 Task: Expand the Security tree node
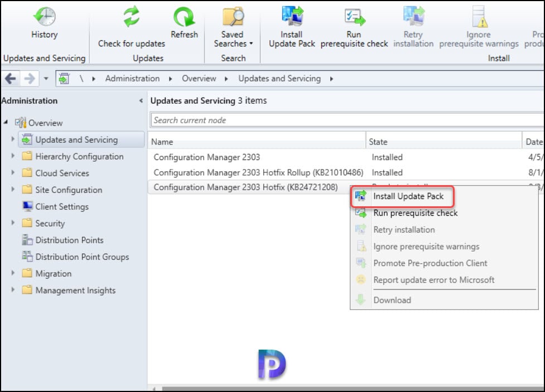click(13, 222)
